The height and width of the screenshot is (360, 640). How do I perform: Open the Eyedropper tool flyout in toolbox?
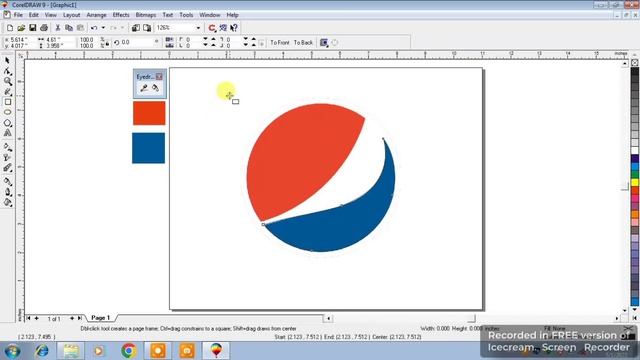7,182
